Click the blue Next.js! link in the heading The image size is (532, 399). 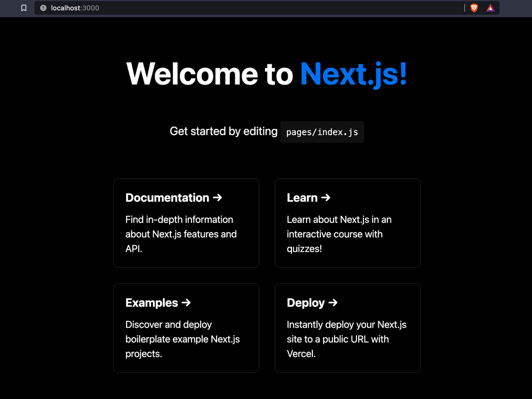(x=353, y=74)
